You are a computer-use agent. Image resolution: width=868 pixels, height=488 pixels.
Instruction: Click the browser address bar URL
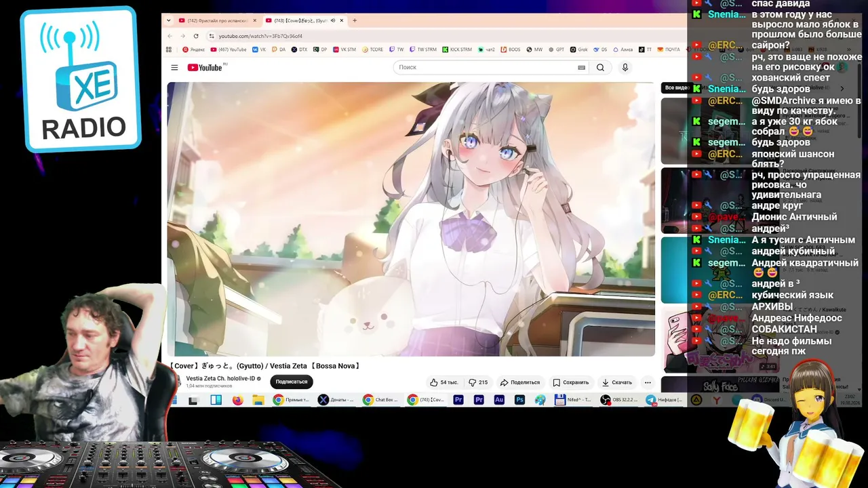tap(260, 36)
